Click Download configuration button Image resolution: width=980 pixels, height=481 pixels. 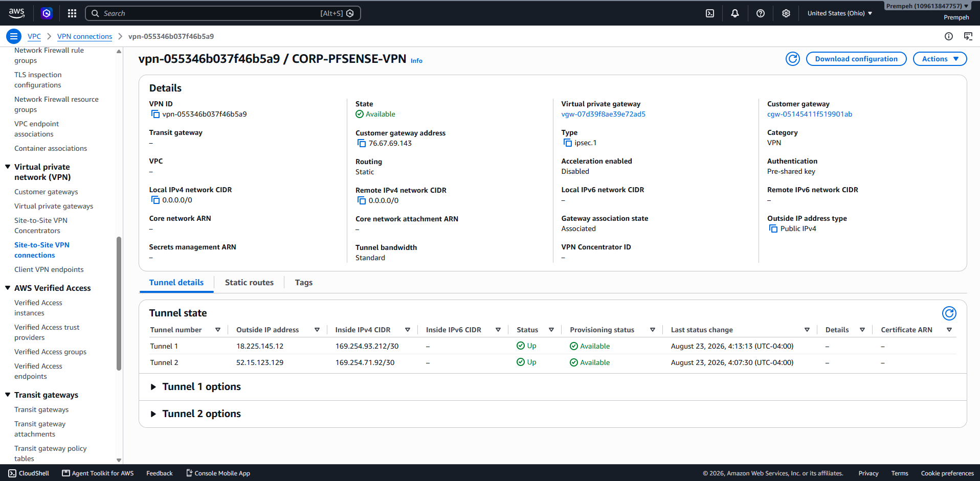[856, 59]
